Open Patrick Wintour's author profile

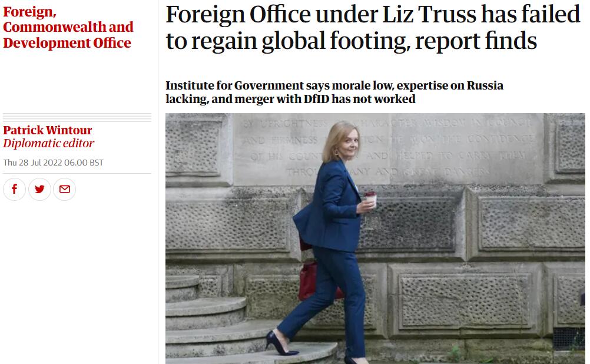click(x=48, y=130)
